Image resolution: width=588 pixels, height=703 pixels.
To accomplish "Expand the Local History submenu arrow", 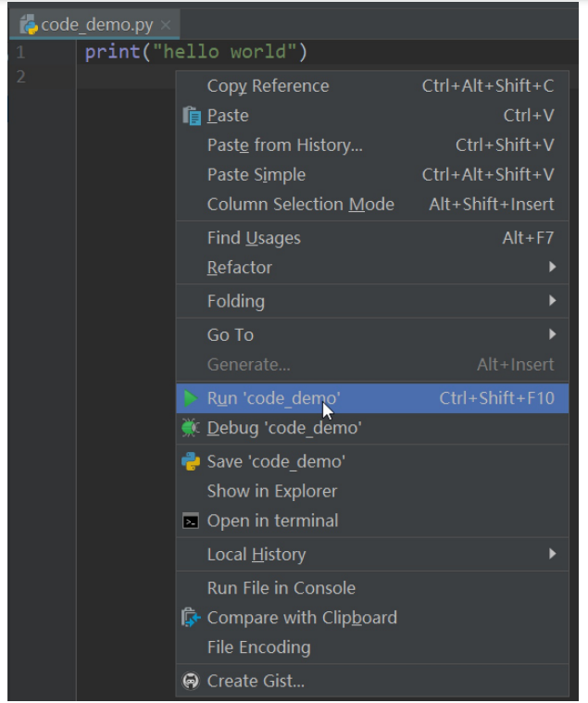I will coord(553,554).
